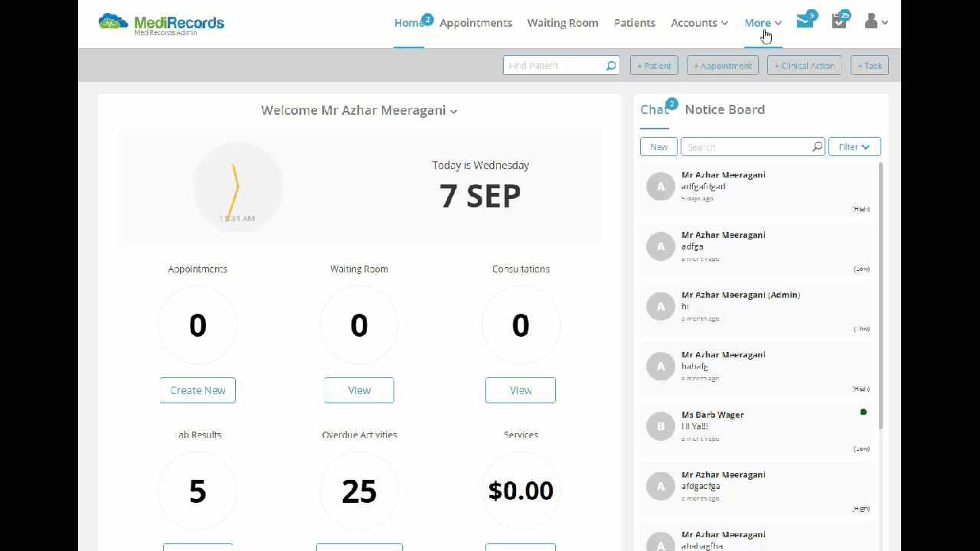This screenshot has height=551, width=980.
Task: Open Ms Barb Wager's chat message
Action: (x=756, y=429)
